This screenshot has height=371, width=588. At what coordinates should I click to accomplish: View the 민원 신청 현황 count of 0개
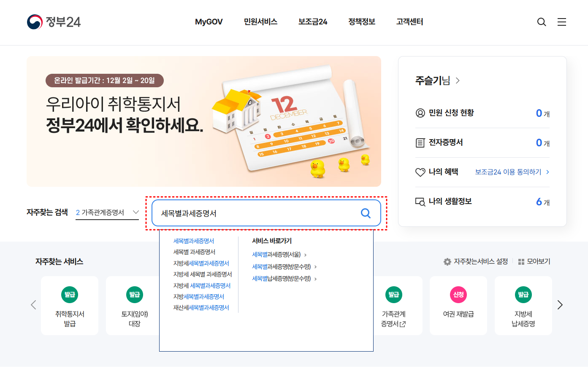[x=543, y=113]
